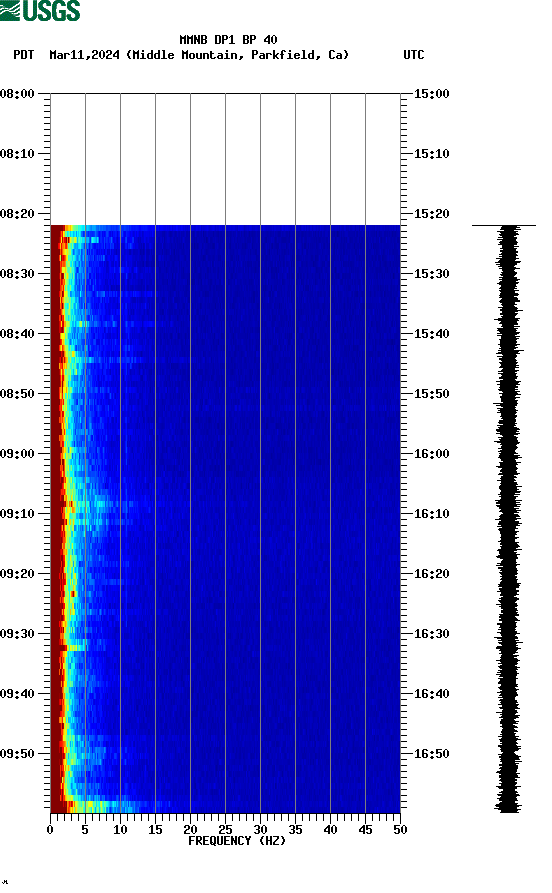This screenshot has height=893, width=552.
Task: Click the '09:30' PDT time label
Action: coord(17,634)
